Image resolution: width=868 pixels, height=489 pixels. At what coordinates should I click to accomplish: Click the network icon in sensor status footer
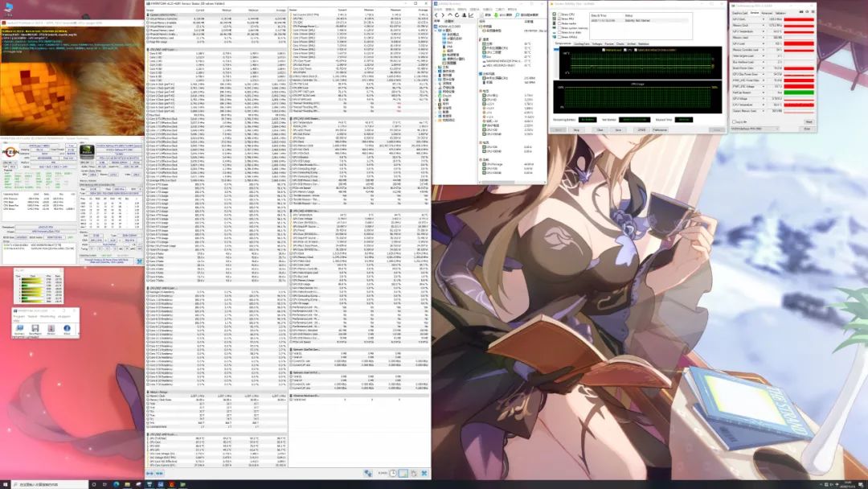(x=367, y=475)
